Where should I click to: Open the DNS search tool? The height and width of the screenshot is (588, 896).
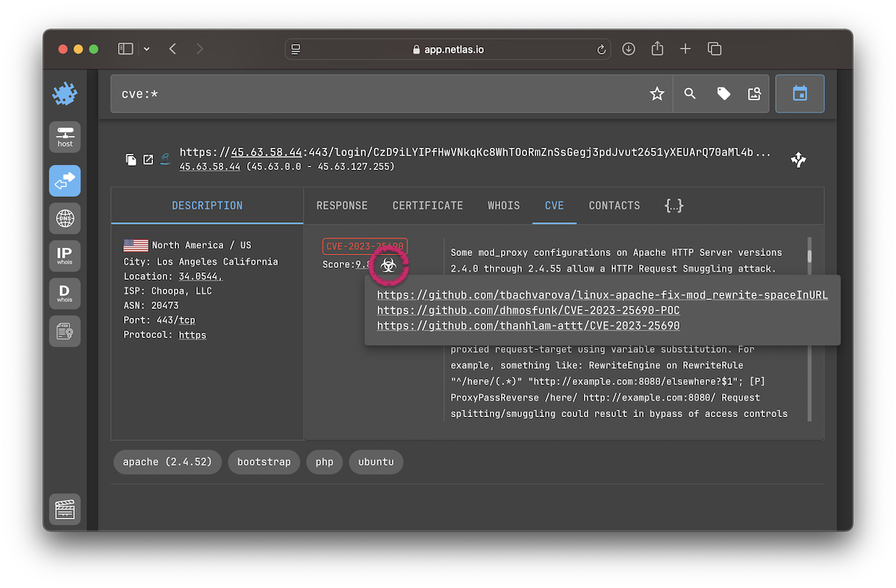pos(64,218)
